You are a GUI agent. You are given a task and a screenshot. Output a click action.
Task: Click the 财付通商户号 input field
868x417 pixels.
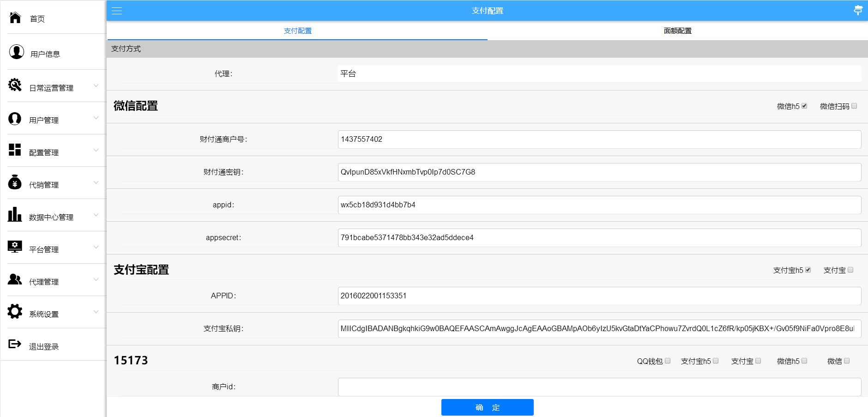[599, 139]
